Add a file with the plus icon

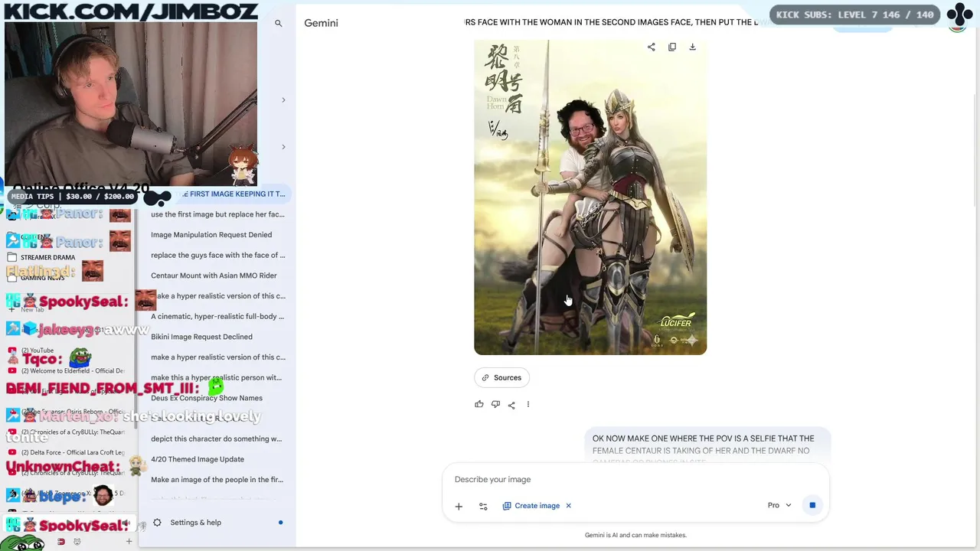[x=459, y=506]
